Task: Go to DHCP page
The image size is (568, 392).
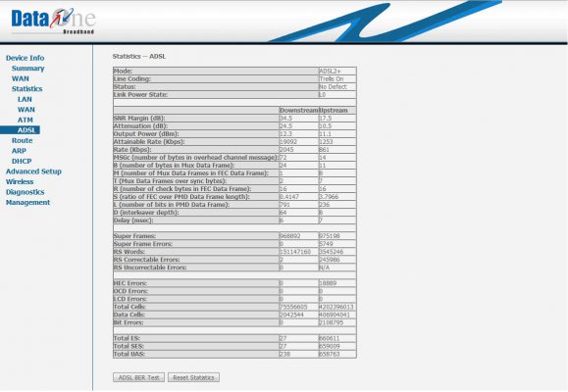Action: [22, 161]
